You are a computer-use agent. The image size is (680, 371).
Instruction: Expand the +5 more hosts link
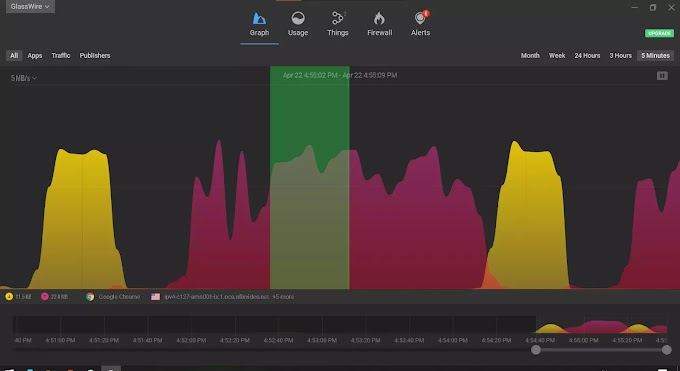click(283, 297)
